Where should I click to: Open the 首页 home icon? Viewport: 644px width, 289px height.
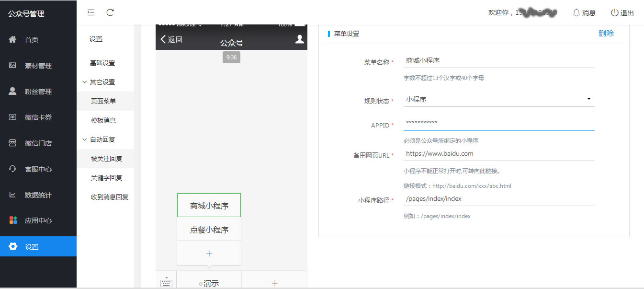click(13, 40)
